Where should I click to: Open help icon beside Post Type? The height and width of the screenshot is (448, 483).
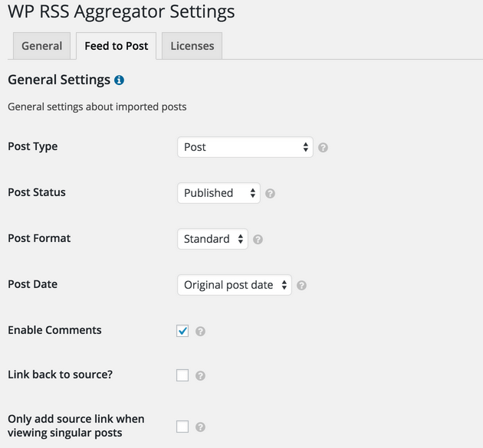323,148
